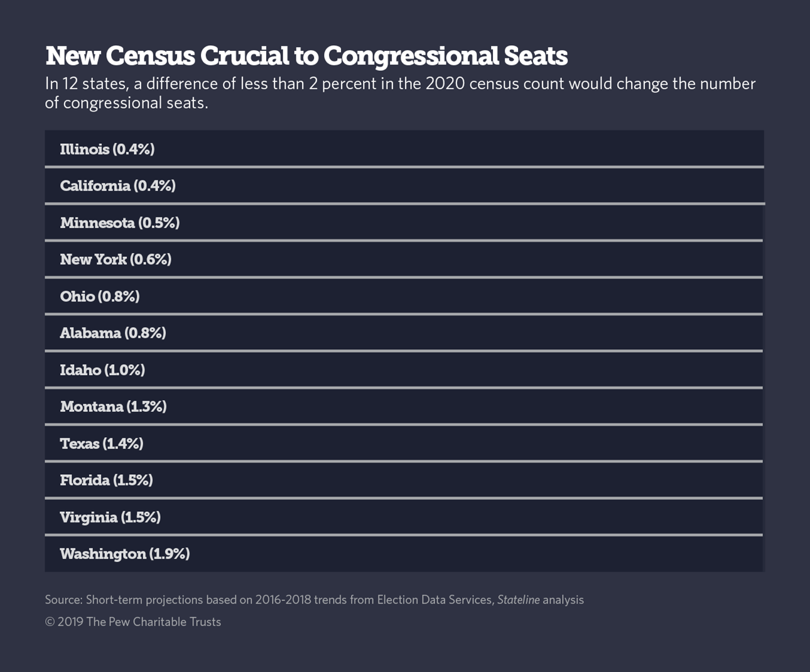Click the word "Source:" in the footer
810x672 pixels.
[x=63, y=600]
